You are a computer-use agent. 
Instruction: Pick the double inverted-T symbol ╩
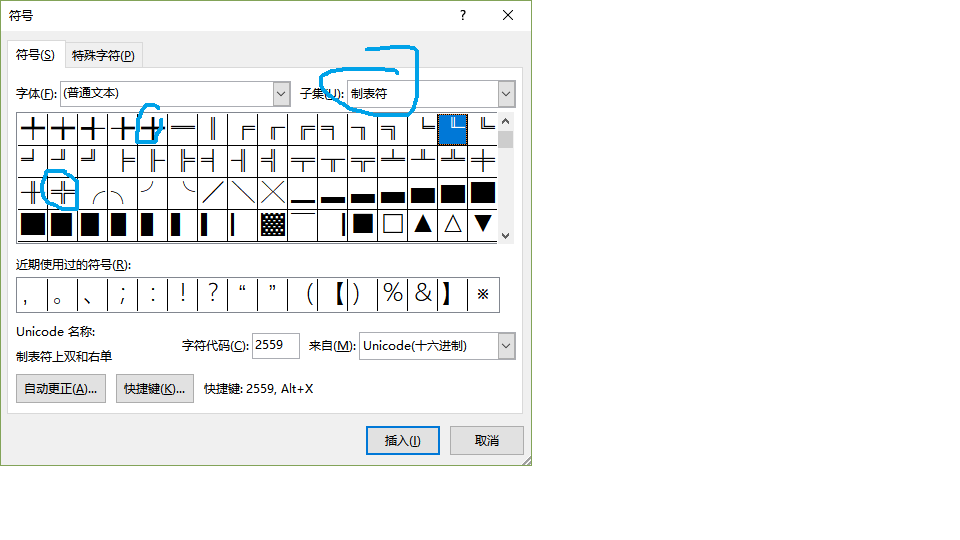[452, 161]
